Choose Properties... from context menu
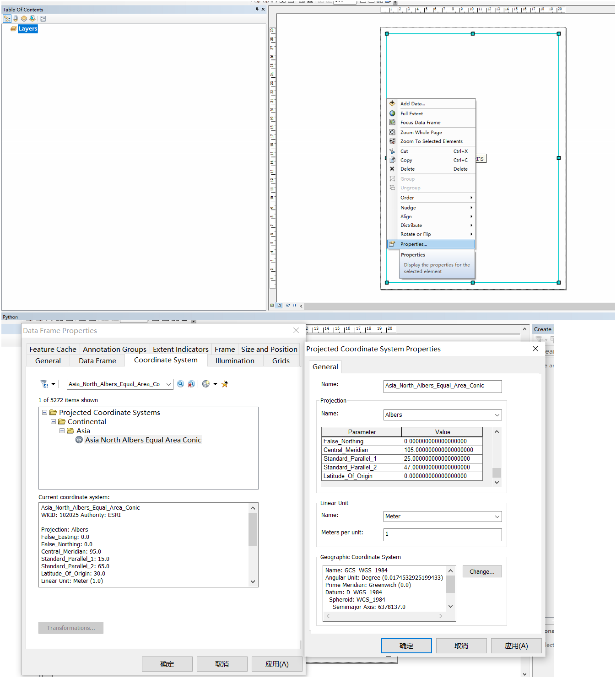Image resolution: width=616 pixels, height=678 pixels. point(431,244)
